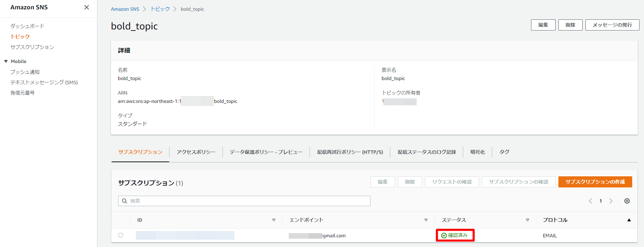Open the サブスクリプション tab
Screen dimensions: 644x247
pos(140,152)
